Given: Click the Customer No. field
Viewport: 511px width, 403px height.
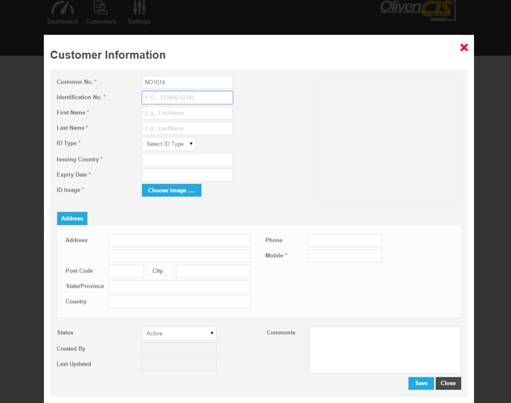Looking at the screenshot, I should 187,82.
